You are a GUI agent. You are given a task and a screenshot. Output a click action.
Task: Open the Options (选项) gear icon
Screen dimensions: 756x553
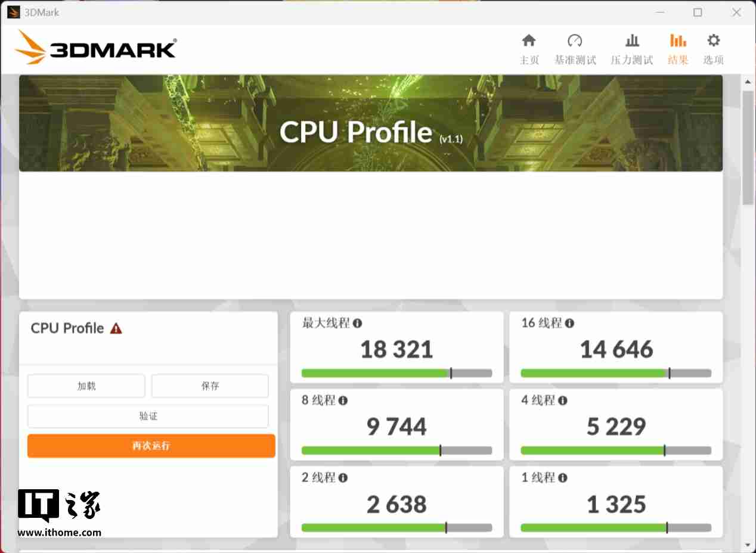713,41
